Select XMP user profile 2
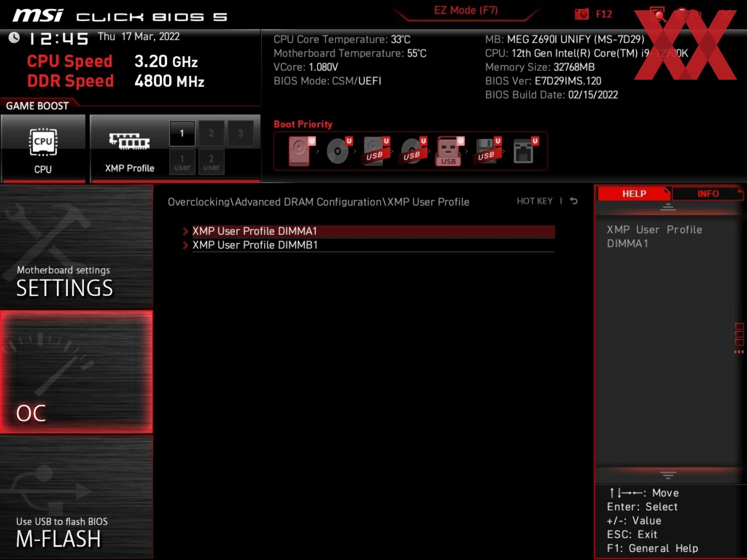The width and height of the screenshot is (747, 560). [x=211, y=162]
